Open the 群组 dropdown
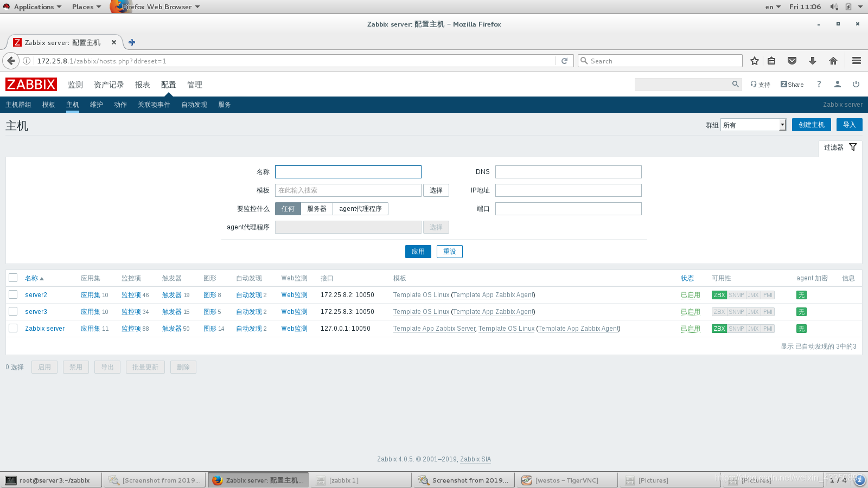868x488 pixels. pyautogui.click(x=754, y=125)
